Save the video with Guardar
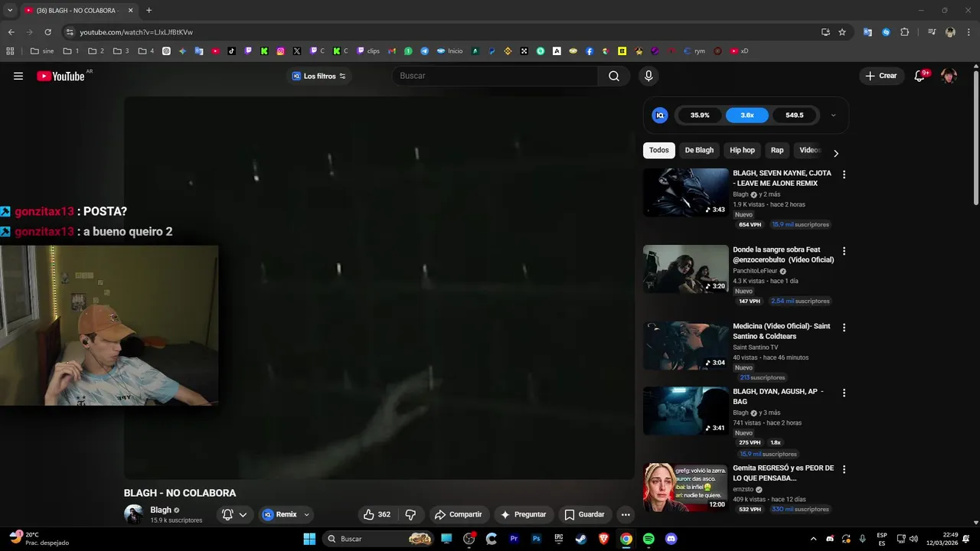Viewport: 980px width, 551px height. pos(585,514)
